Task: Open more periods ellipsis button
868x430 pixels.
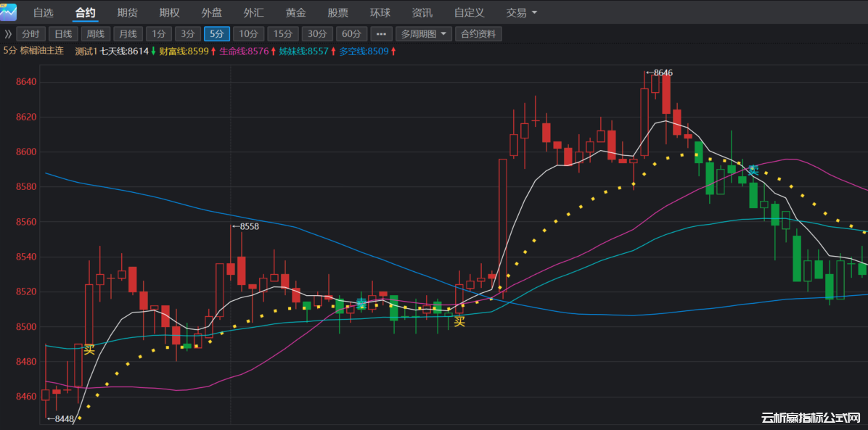Action: [x=381, y=34]
